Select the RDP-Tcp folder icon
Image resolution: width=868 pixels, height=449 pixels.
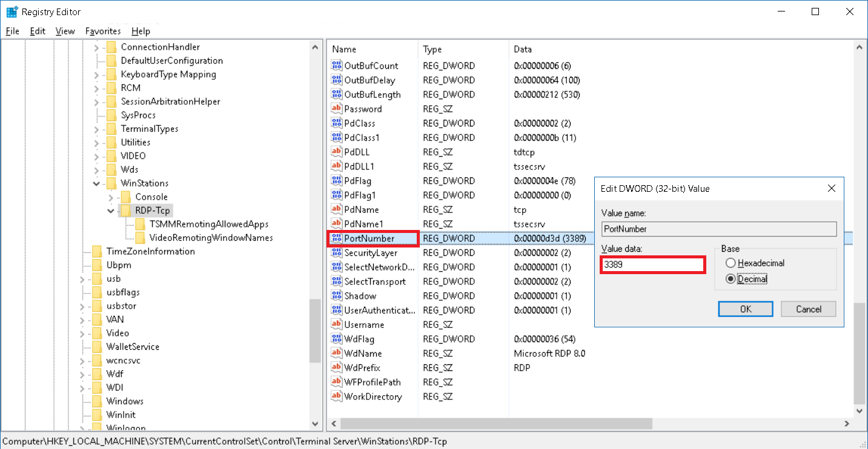pyautogui.click(x=125, y=211)
